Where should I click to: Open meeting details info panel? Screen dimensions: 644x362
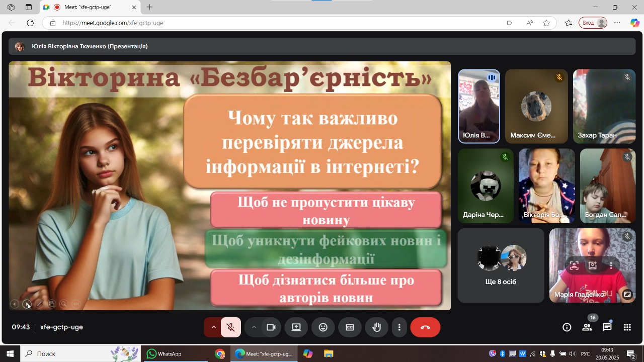(567, 327)
